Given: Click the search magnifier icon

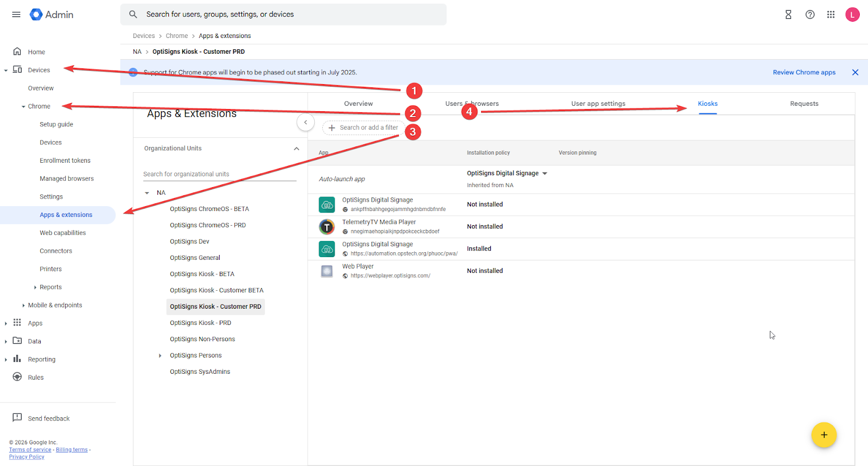Looking at the screenshot, I should [x=133, y=15].
